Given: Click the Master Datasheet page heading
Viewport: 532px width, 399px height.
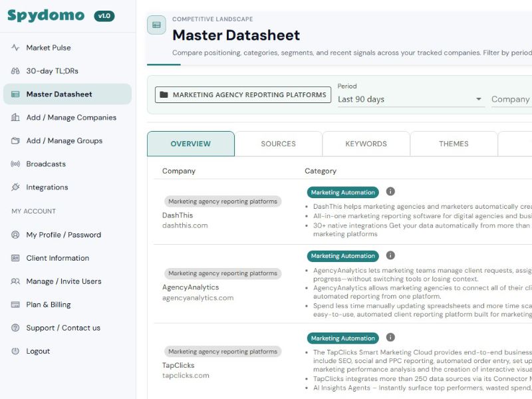Looking at the screenshot, I should (x=236, y=35).
